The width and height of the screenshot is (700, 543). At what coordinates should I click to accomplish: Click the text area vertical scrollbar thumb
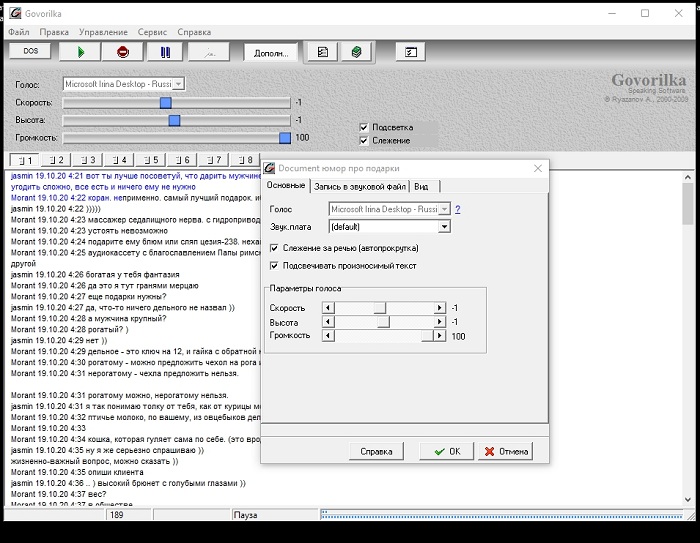[688, 204]
